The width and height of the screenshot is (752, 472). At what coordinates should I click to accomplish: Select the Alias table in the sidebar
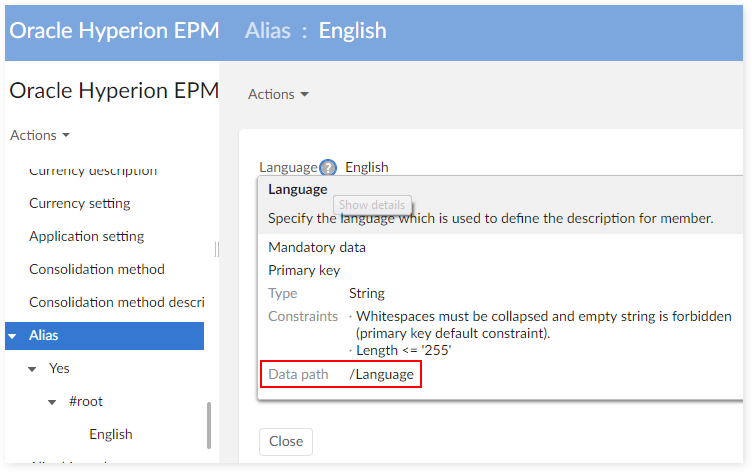coord(105,336)
